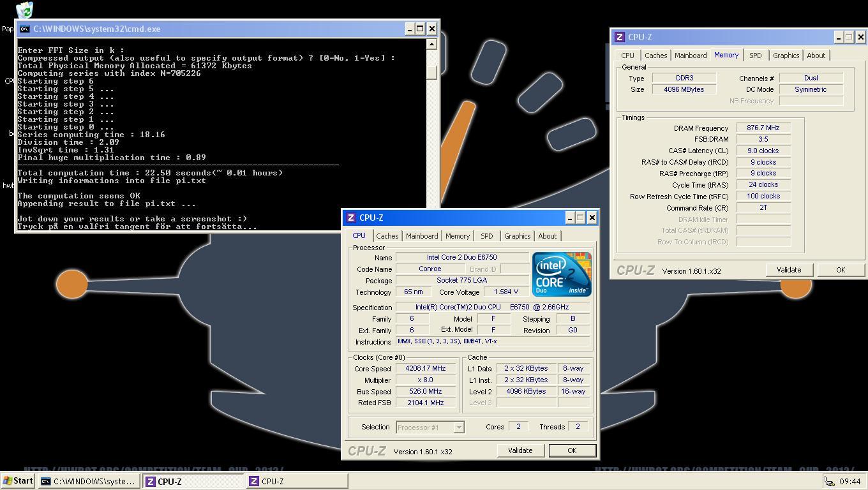Click the Rated FSB value 2104.1 MHz
The height and width of the screenshot is (490, 868).
[x=425, y=403]
